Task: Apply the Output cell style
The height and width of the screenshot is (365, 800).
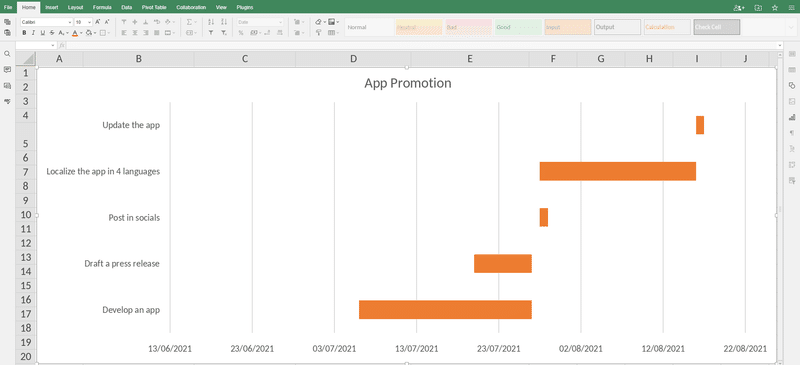Action: point(617,27)
